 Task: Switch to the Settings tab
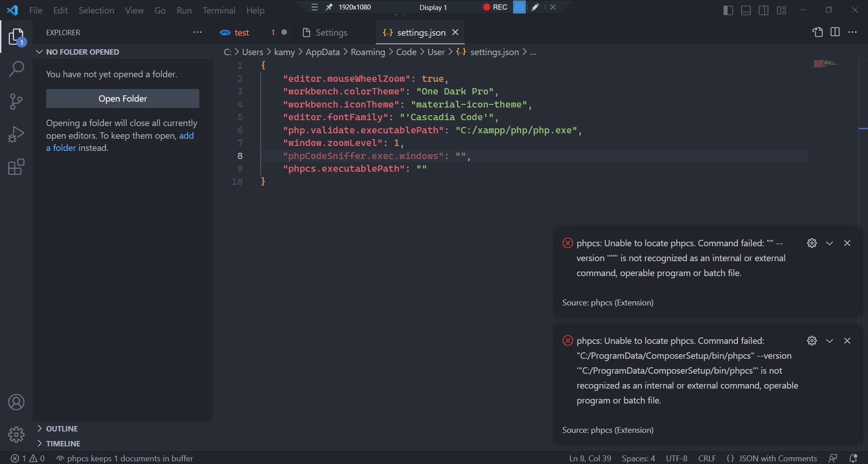tap(335, 33)
